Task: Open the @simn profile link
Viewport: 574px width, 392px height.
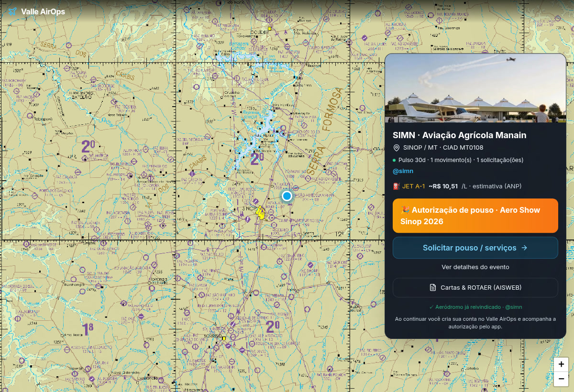Action: [x=403, y=171]
